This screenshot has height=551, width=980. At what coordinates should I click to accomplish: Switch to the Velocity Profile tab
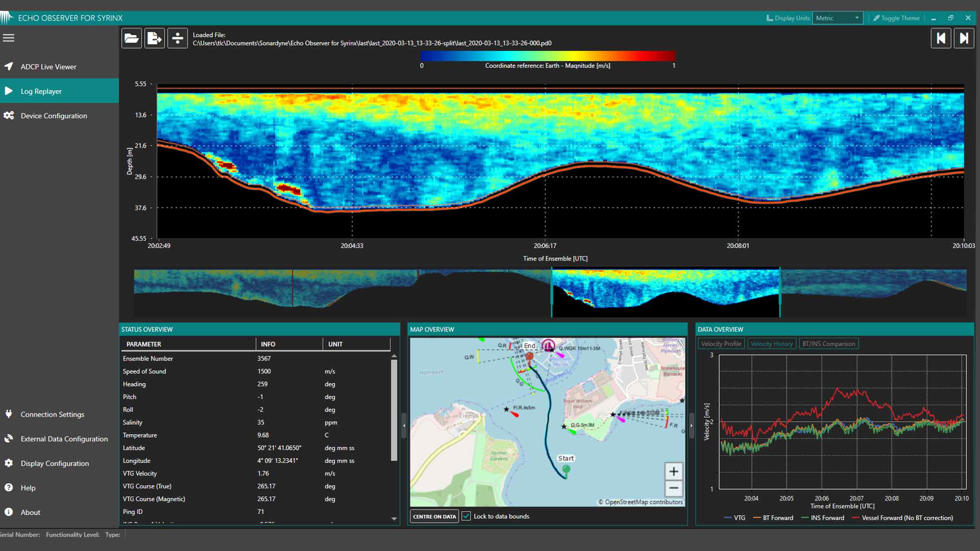point(721,344)
